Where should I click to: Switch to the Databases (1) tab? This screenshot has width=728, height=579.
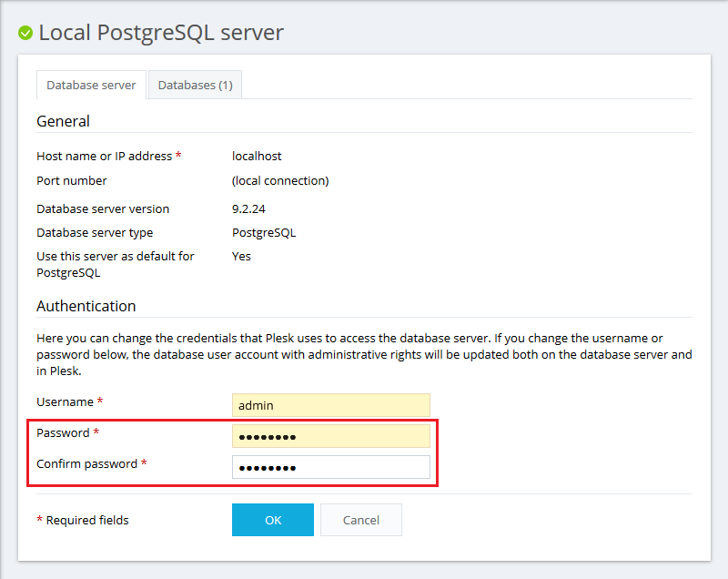pyautogui.click(x=195, y=85)
